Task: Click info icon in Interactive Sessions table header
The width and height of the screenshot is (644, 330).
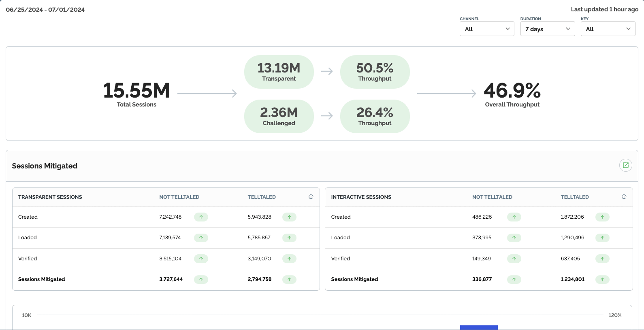Action: click(x=624, y=197)
